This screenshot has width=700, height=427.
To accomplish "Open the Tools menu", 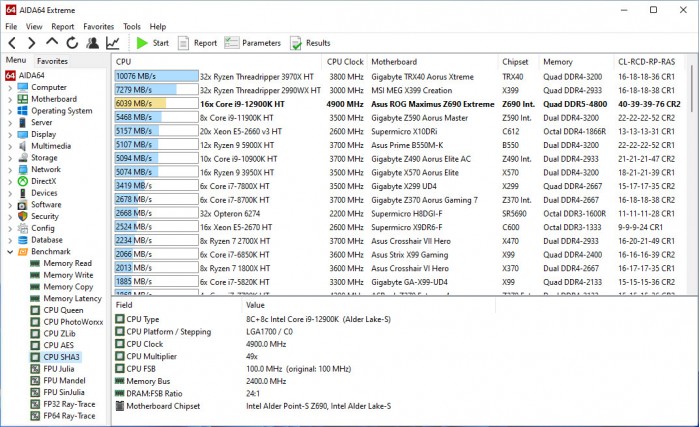I will click(x=132, y=26).
